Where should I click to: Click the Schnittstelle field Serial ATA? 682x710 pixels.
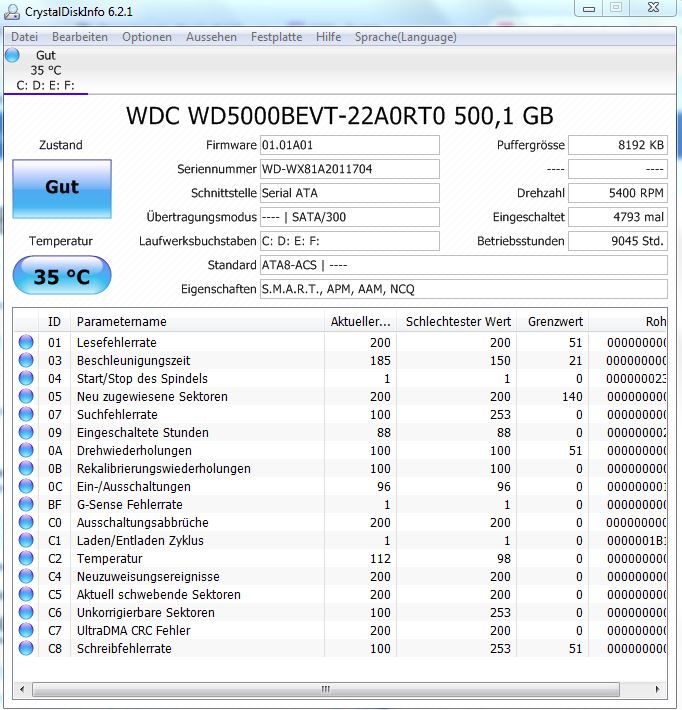pos(350,193)
